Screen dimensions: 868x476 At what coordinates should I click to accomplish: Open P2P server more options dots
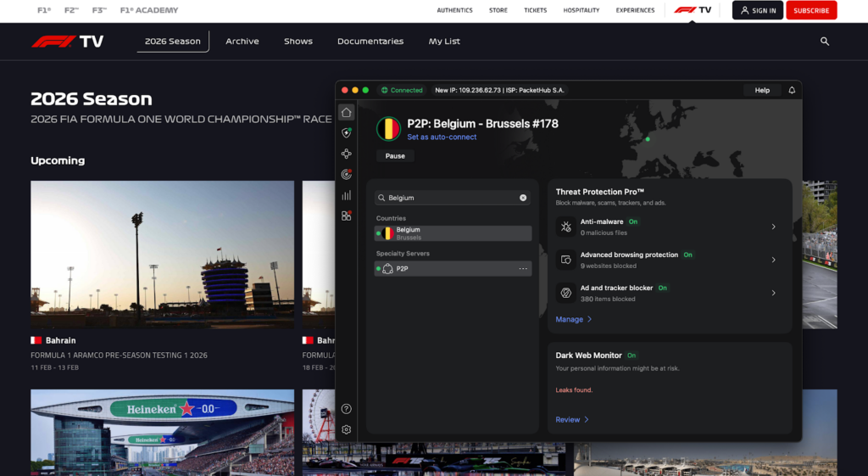tap(523, 269)
